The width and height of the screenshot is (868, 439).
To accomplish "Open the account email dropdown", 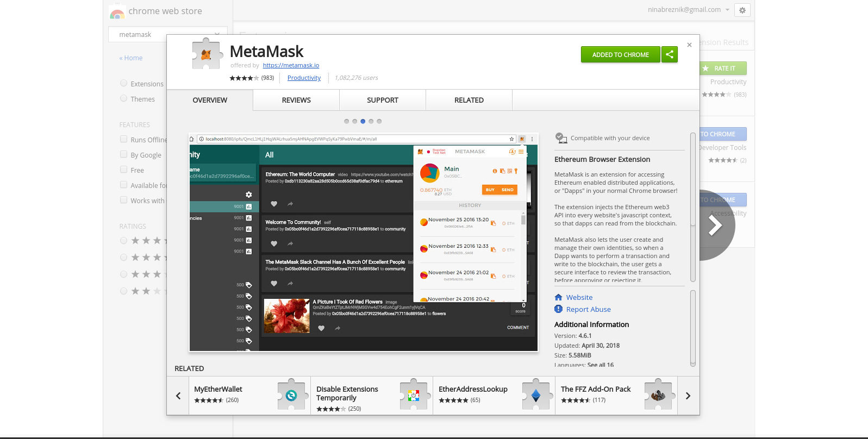I will pos(727,10).
